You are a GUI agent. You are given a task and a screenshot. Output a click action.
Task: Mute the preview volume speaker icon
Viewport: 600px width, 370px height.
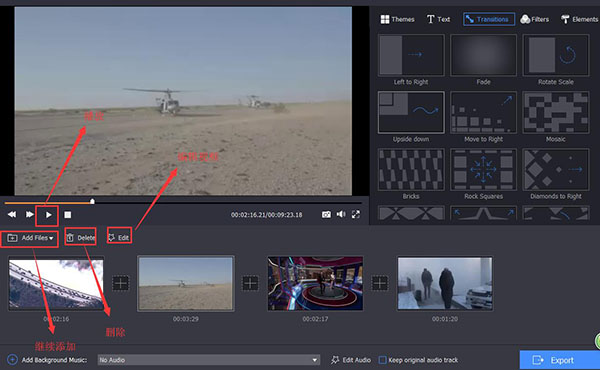click(x=341, y=214)
